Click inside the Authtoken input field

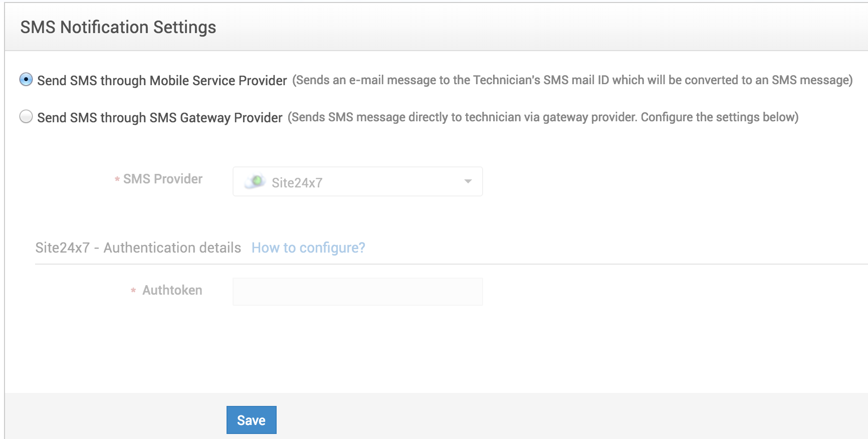coord(357,291)
